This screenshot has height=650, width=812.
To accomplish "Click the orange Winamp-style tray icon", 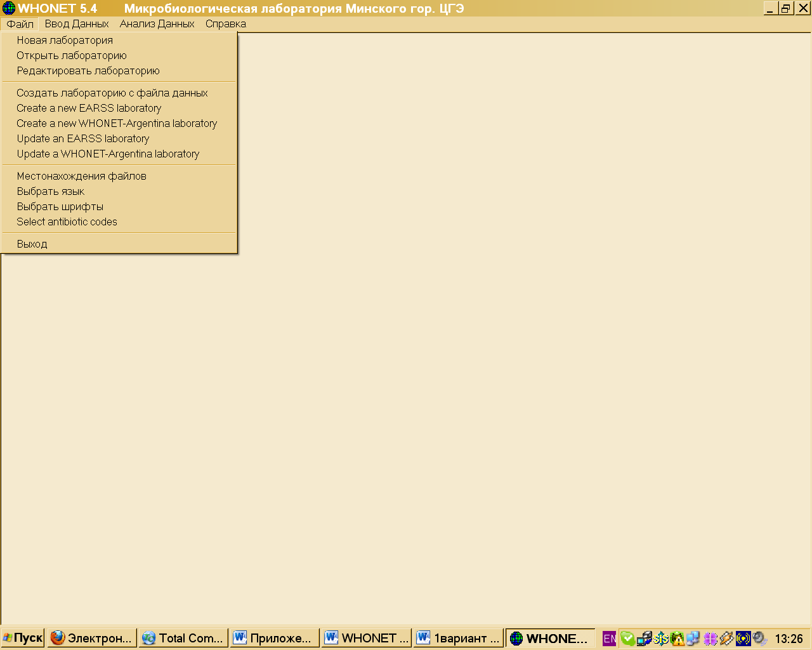I will 726,639.
